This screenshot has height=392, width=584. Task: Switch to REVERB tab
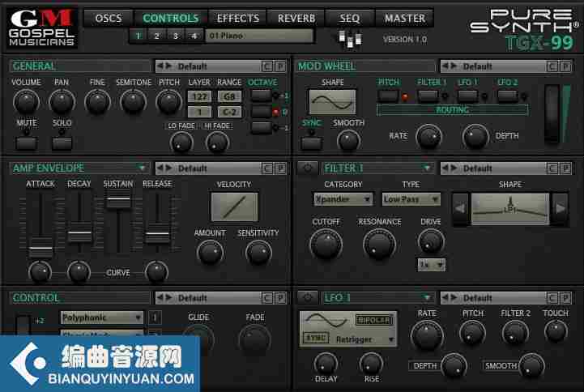pyautogui.click(x=296, y=19)
